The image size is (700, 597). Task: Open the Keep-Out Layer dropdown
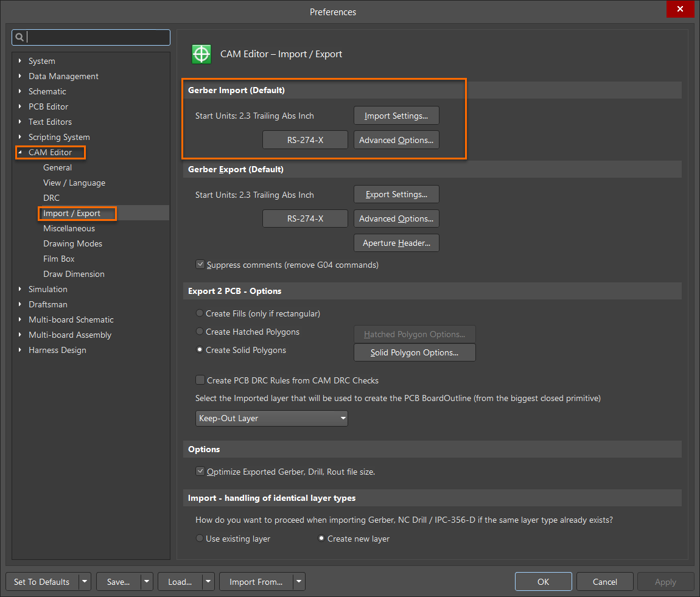(x=271, y=418)
